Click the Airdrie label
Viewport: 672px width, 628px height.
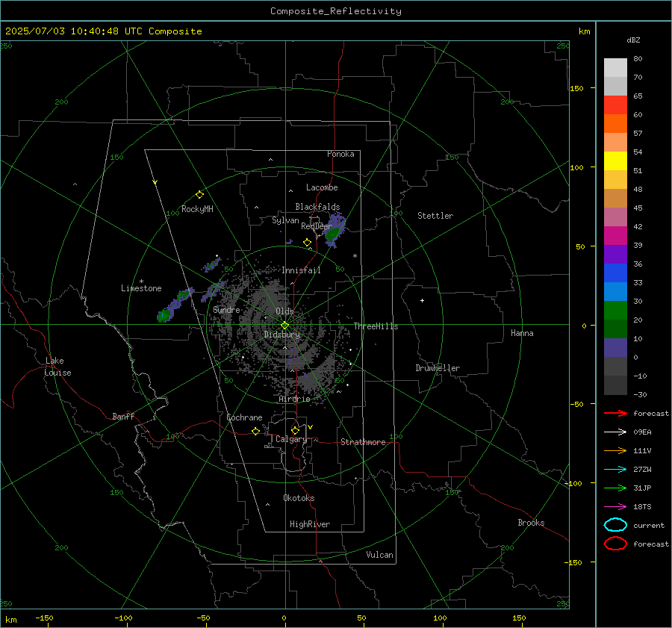(x=294, y=399)
